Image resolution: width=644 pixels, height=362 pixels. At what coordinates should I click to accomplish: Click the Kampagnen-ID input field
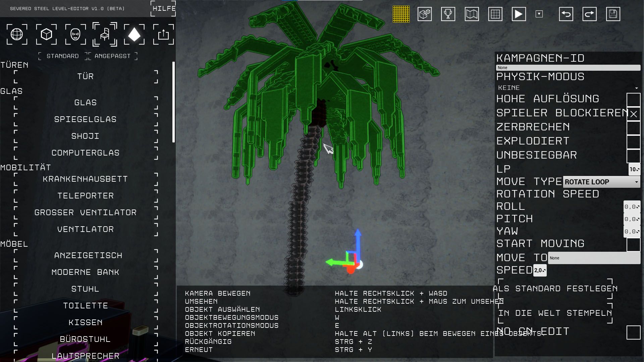tap(568, 68)
